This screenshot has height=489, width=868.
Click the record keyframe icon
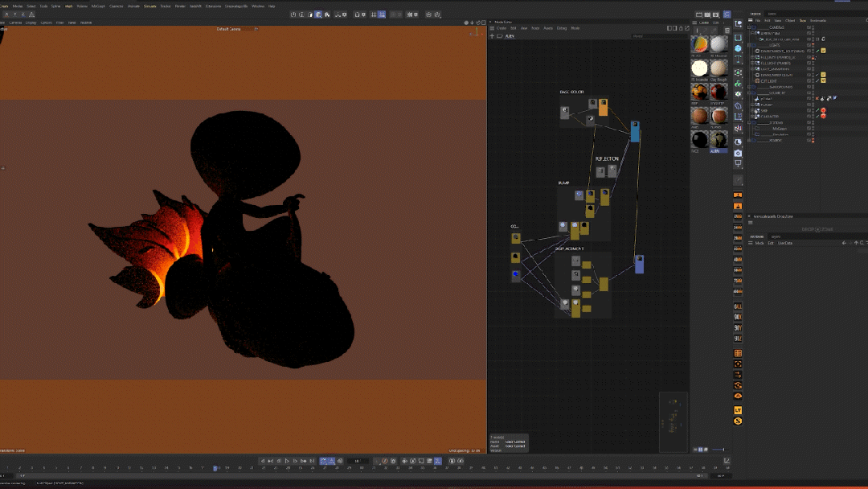pyautogui.click(x=377, y=461)
